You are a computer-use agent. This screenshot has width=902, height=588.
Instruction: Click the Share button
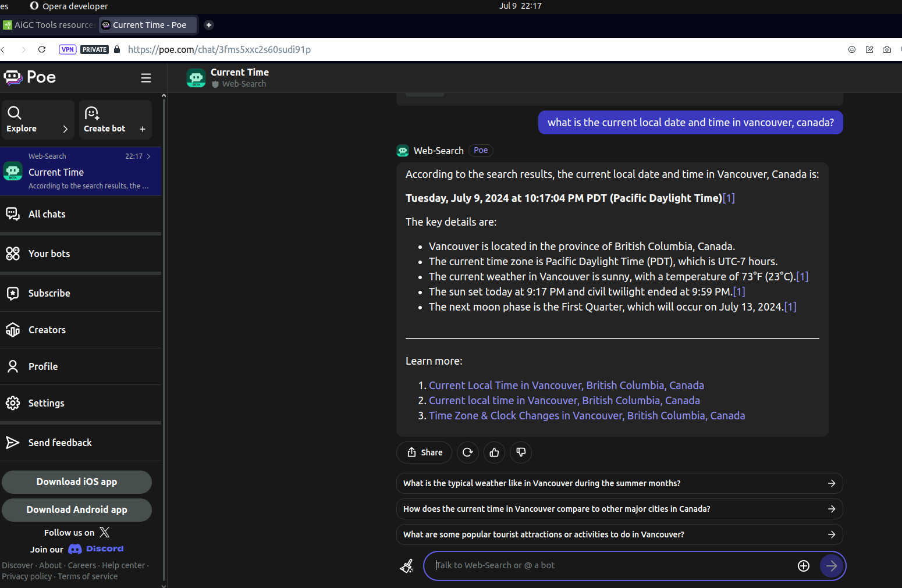(x=424, y=452)
